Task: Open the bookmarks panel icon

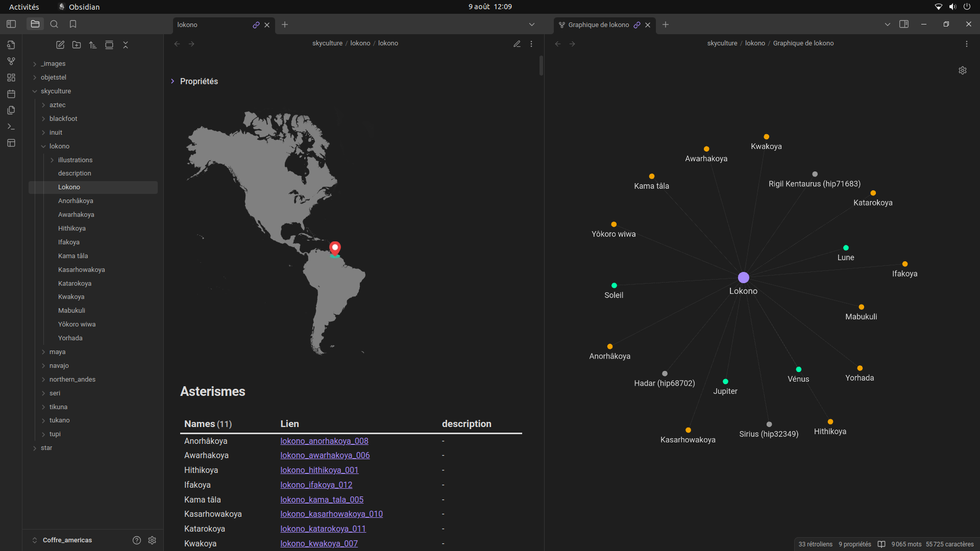Action: 73,24
